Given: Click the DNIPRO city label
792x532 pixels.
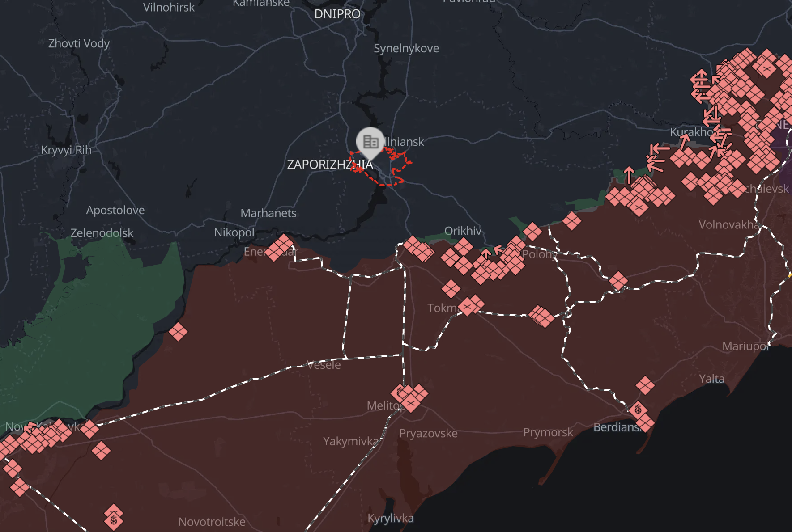Looking at the screenshot, I should tap(337, 14).
